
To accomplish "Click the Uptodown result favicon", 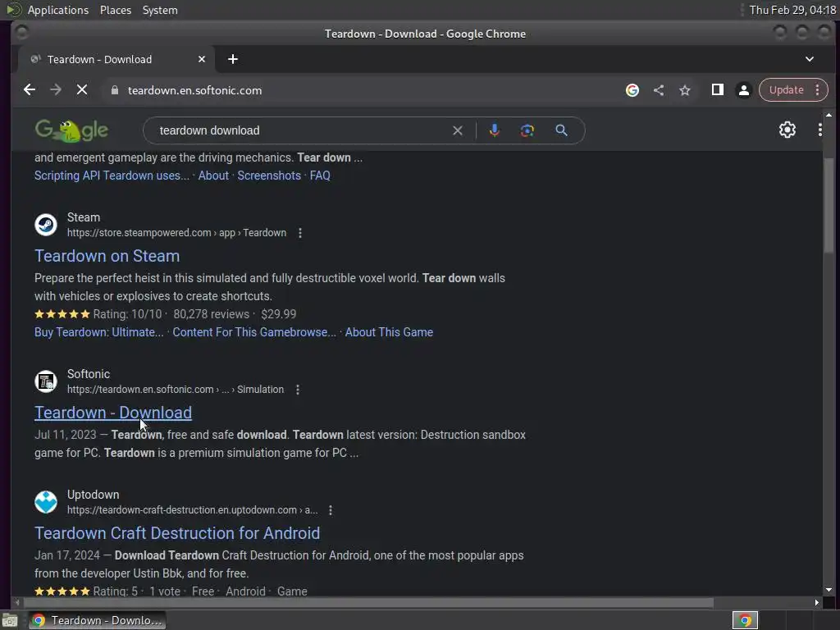I will coord(46,502).
